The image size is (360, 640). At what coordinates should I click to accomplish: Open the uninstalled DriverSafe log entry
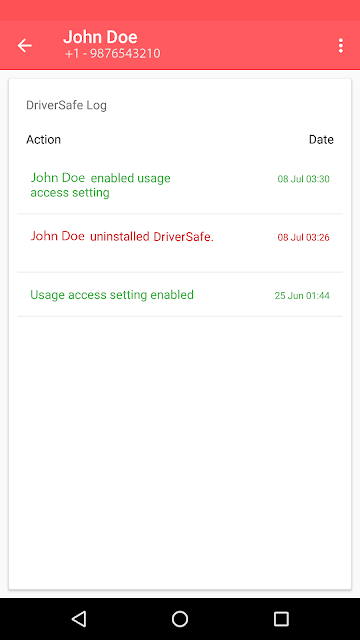180,243
